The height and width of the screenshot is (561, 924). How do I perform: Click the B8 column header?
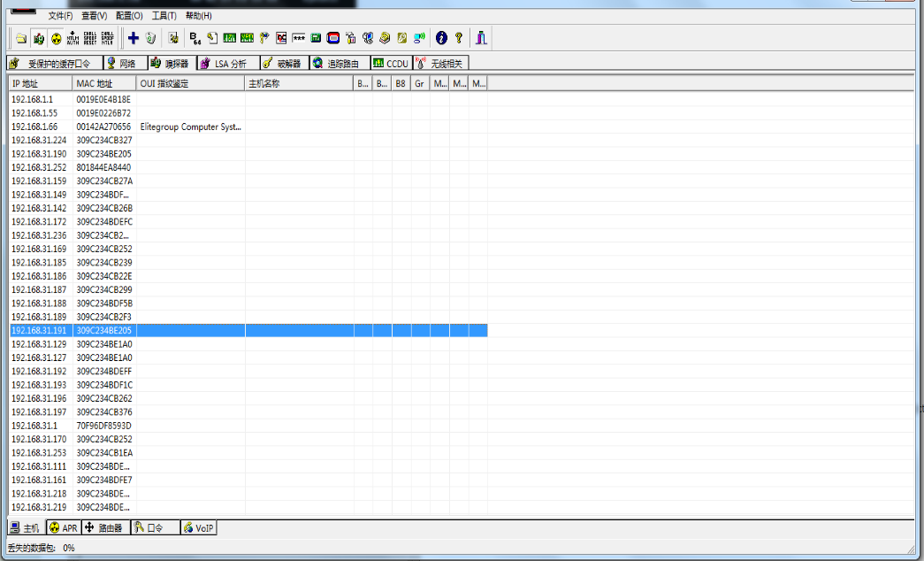coord(401,84)
